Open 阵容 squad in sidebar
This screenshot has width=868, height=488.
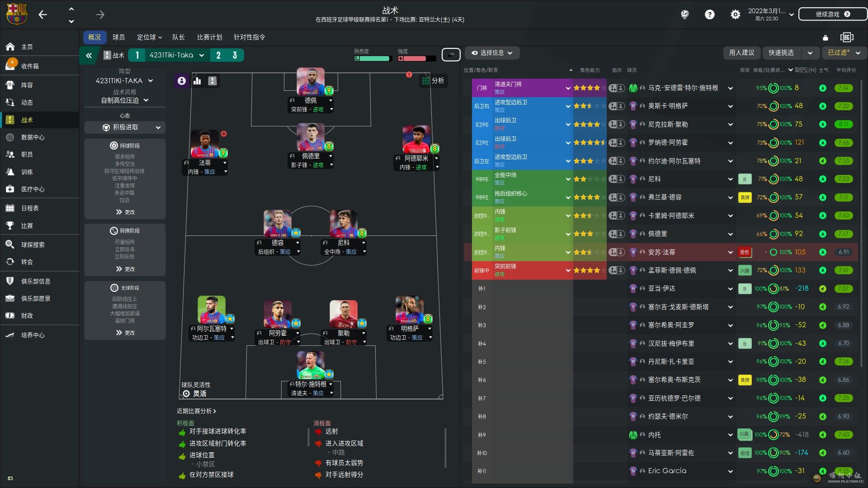(x=40, y=85)
